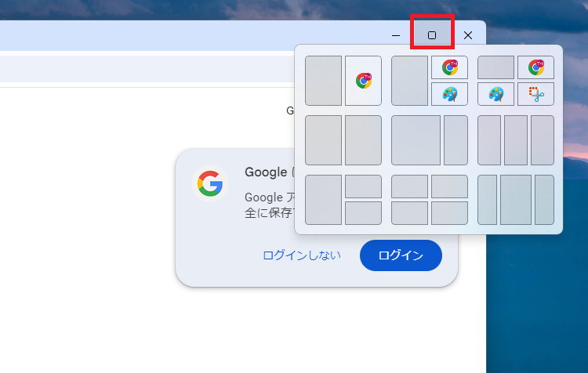Click the Chrome icon in the two-zone suggested layout
The width and height of the screenshot is (588, 373).
click(363, 80)
